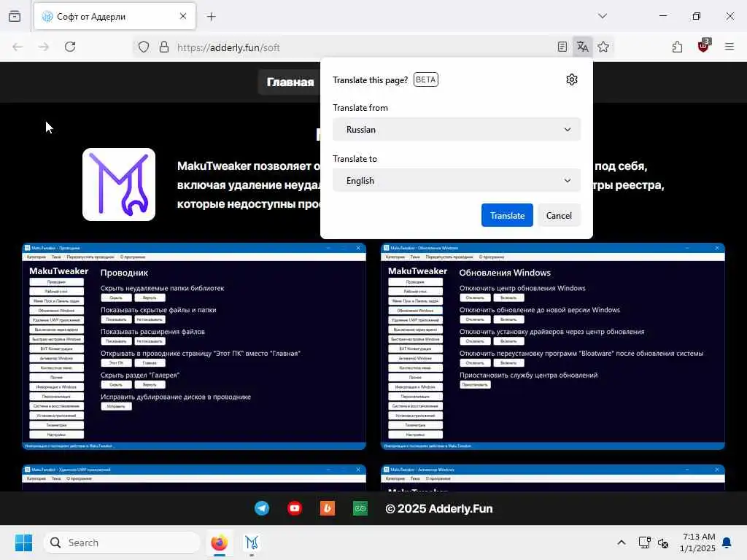Click the address bar URL field
The image size is (747, 560).
coord(362,47)
